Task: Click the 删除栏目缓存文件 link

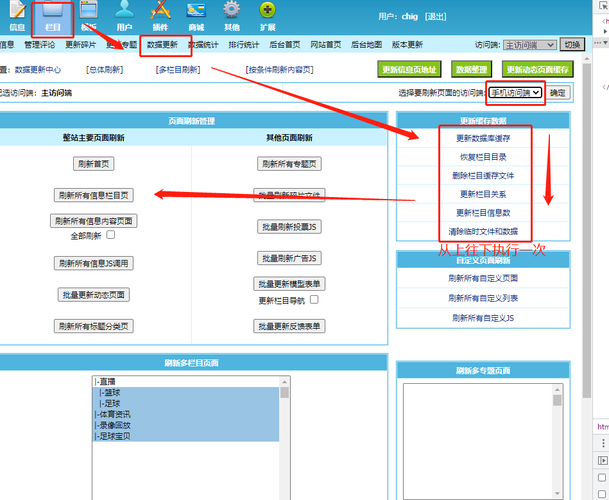Action: 483,176
